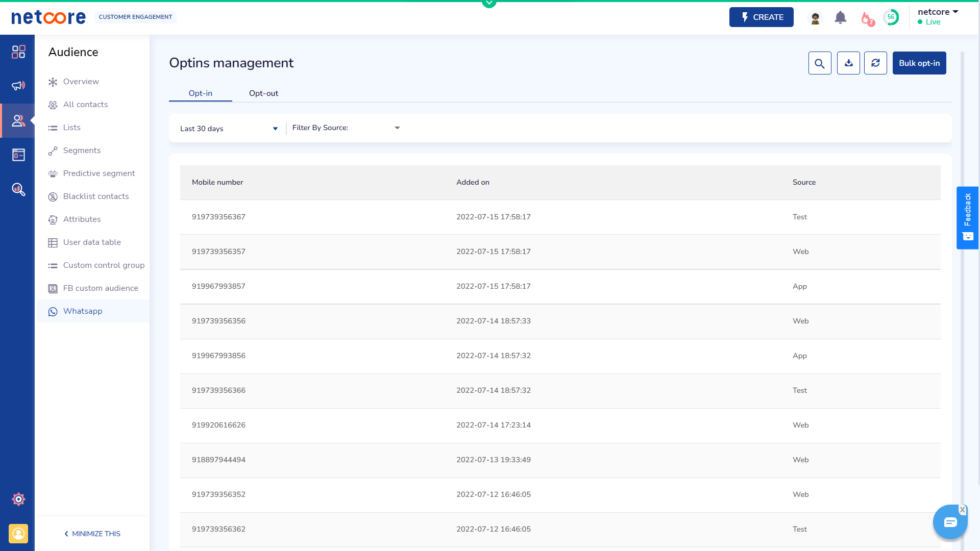This screenshot has width=980, height=551.
Task: Click MINIMIZE THIS to collapse sidebar
Action: point(92,534)
